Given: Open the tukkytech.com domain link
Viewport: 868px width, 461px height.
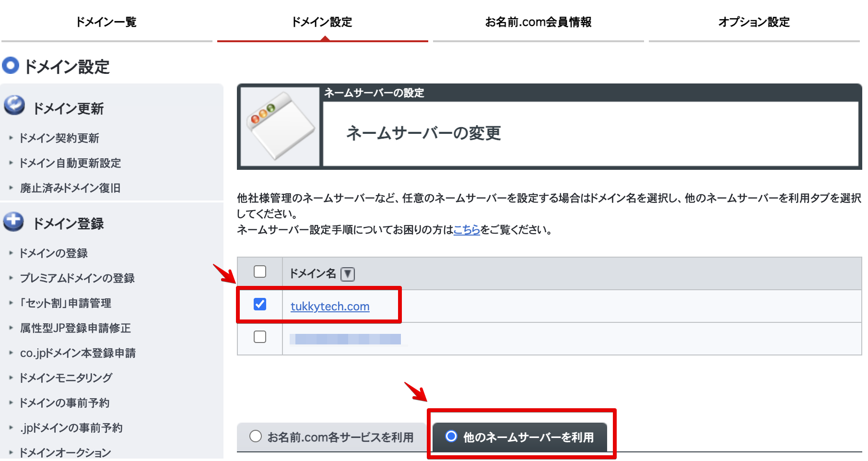Looking at the screenshot, I should (330, 306).
